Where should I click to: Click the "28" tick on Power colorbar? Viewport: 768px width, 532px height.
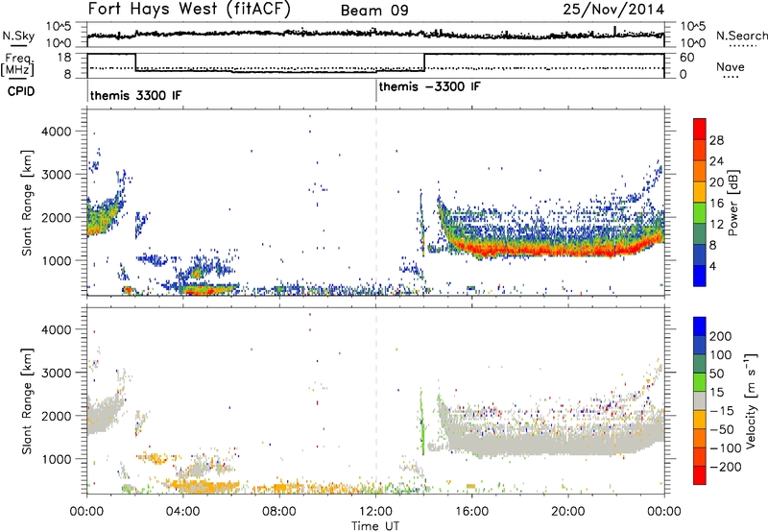716,140
